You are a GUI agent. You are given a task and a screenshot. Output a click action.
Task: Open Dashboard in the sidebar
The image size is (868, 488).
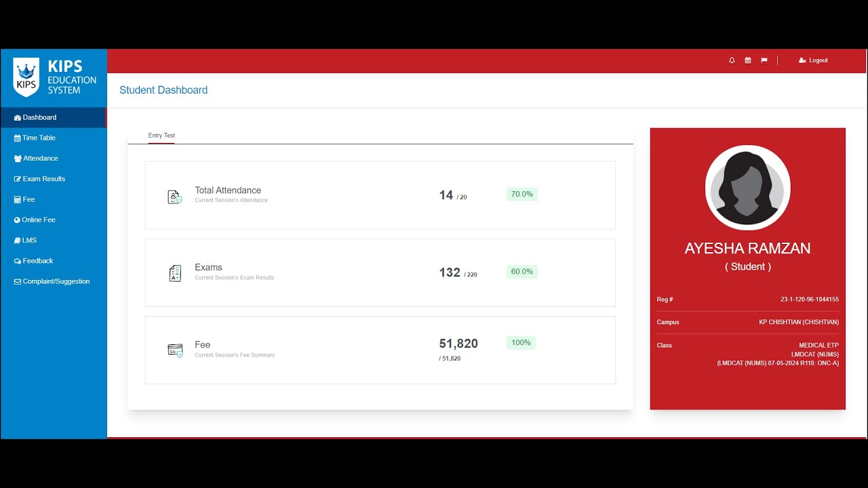point(53,117)
